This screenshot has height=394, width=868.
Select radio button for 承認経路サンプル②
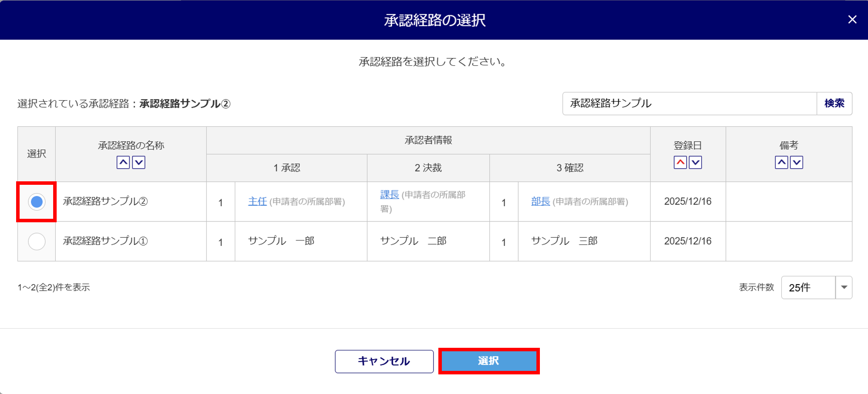[x=37, y=202]
